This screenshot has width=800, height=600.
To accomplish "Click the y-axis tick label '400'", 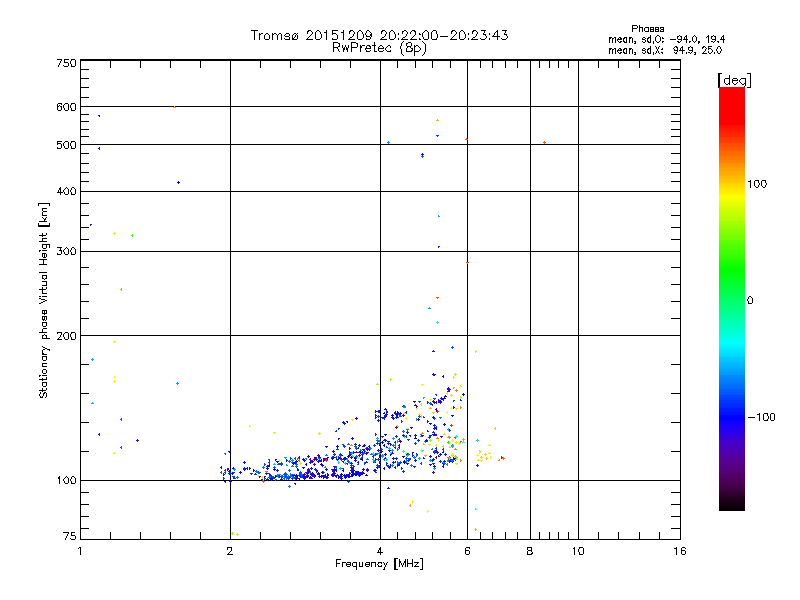I will 66,192.
